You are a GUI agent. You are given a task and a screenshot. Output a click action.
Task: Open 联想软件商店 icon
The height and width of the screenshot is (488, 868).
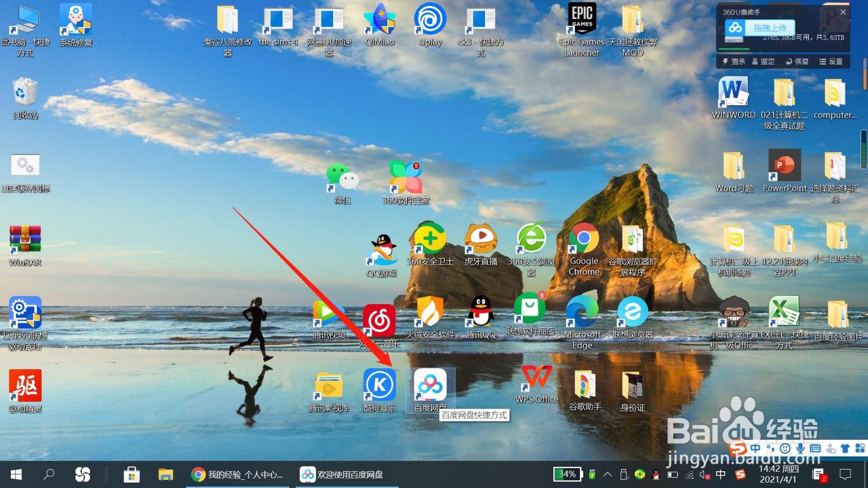tap(530, 314)
